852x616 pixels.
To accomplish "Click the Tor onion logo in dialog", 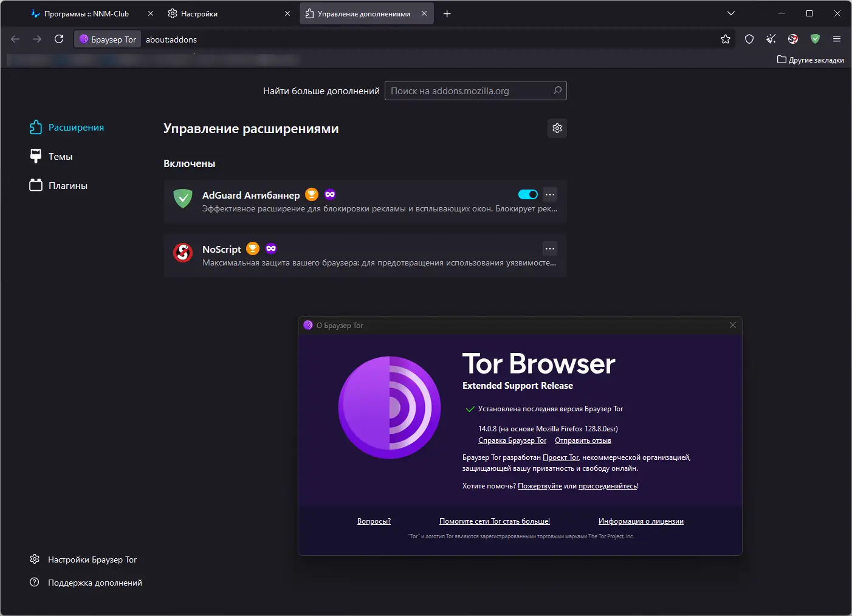I will coord(390,407).
